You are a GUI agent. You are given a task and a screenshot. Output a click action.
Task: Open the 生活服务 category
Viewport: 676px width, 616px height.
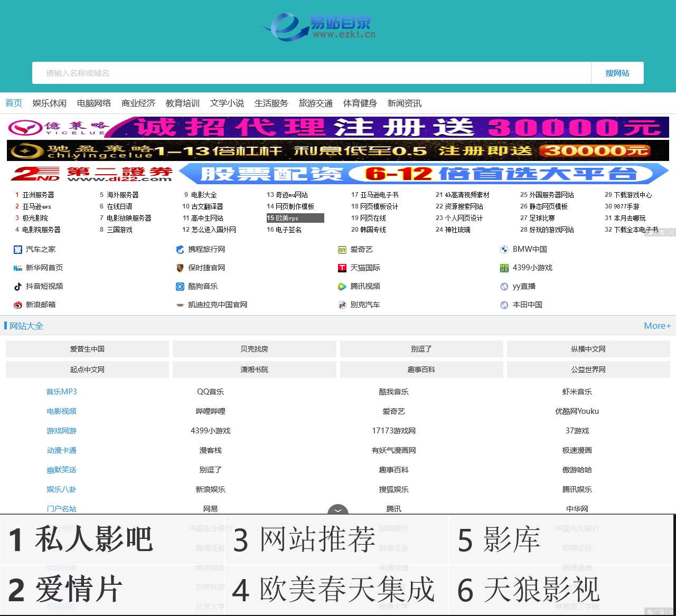271,103
